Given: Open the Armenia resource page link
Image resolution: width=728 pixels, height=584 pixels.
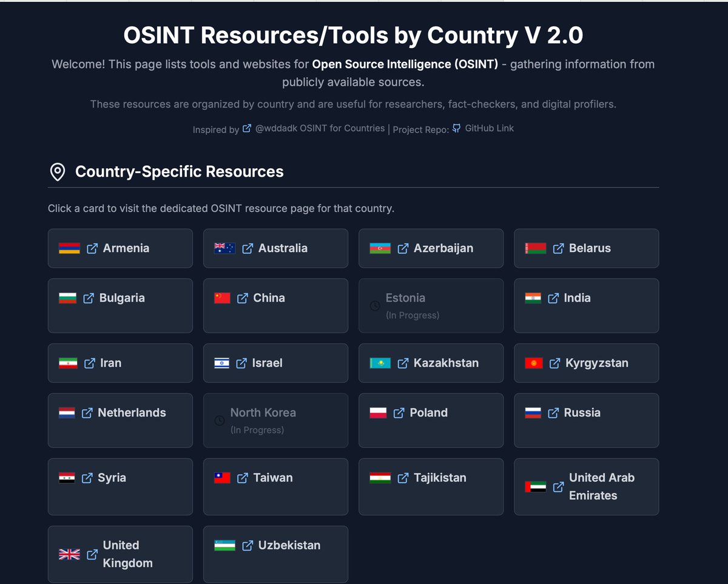Looking at the screenshot, I should pyautogui.click(x=120, y=248).
